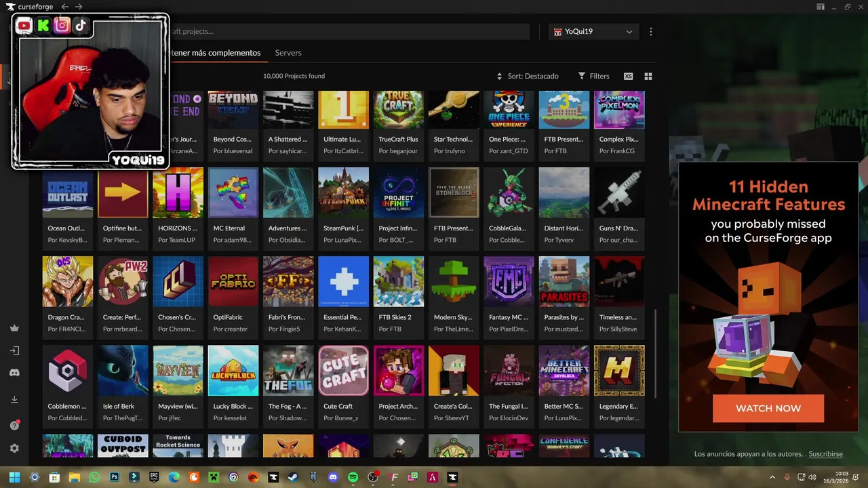This screenshot has width=868, height=488.
Task: Open the 11 Hidden Minecraft Features ad
Action: pos(768,296)
